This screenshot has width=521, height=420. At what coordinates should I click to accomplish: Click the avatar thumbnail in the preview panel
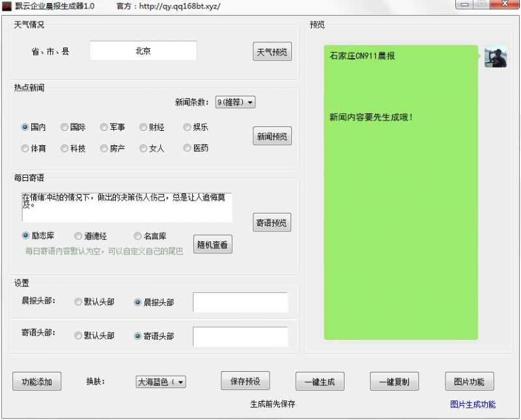(x=497, y=57)
